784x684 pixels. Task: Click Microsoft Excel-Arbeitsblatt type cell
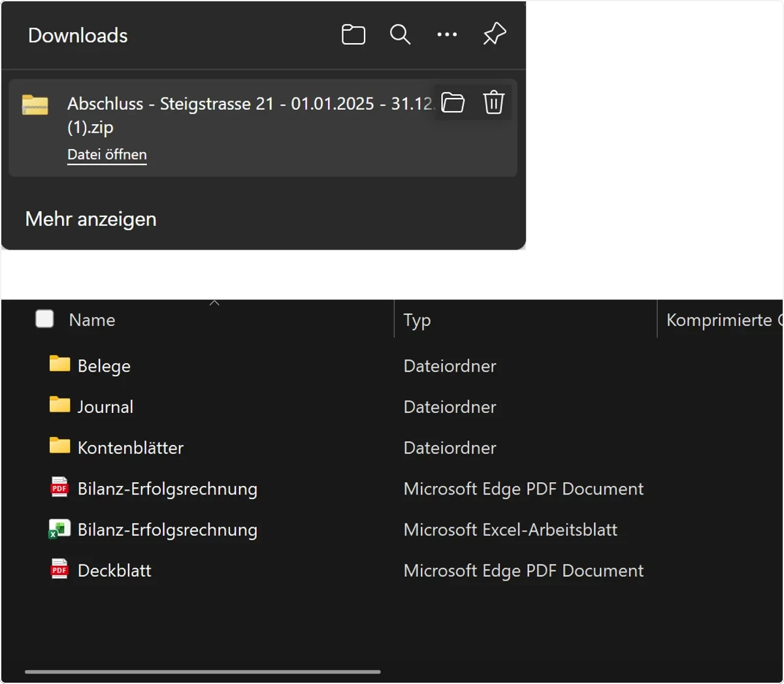[x=510, y=529]
